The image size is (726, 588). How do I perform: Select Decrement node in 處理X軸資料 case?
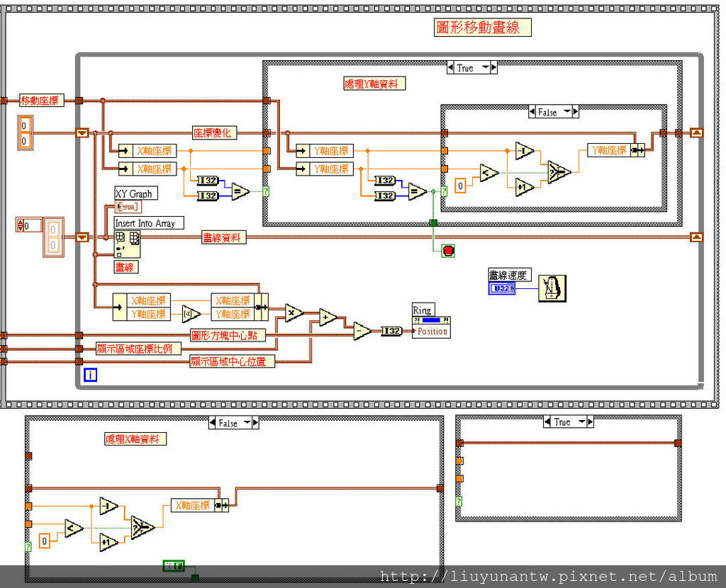click(108, 507)
